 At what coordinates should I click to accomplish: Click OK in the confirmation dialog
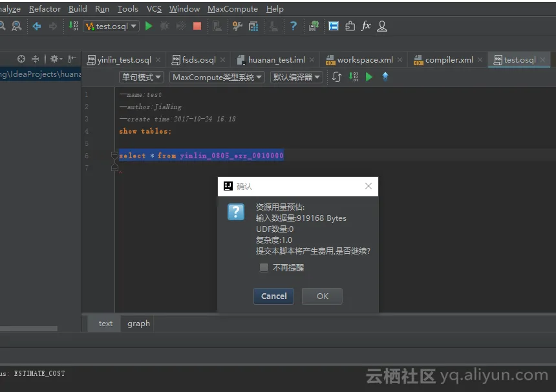pos(323,296)
